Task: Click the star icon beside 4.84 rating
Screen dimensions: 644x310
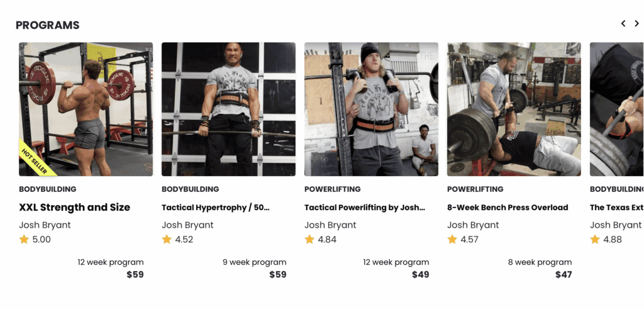Action: point(309,240)
